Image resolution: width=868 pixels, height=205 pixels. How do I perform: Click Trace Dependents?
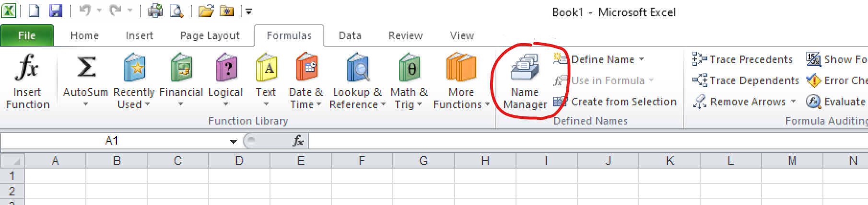(x=745, y=80)
